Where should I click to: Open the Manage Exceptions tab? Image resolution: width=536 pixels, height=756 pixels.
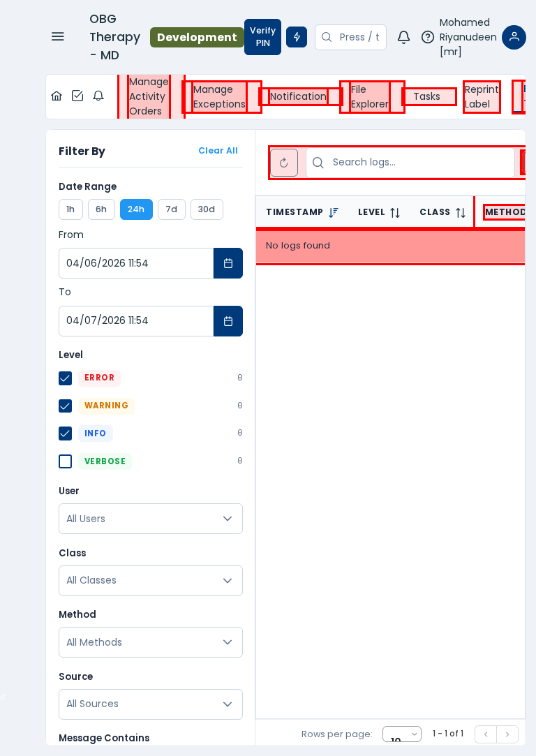point(219,97)
